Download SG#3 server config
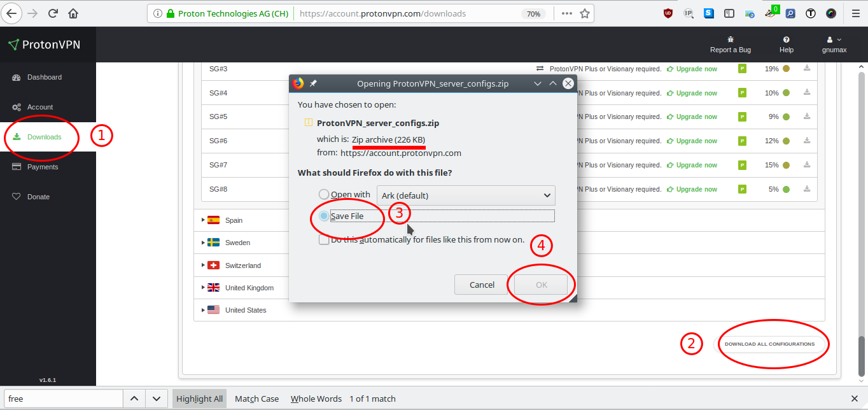Screen dimensions: 868x410 point(807,68)
